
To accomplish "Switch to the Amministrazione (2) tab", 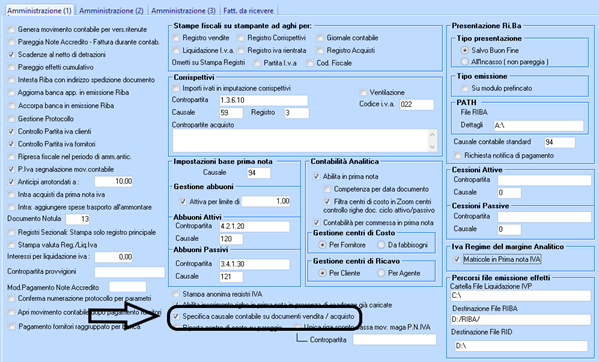I will [111, 11].
